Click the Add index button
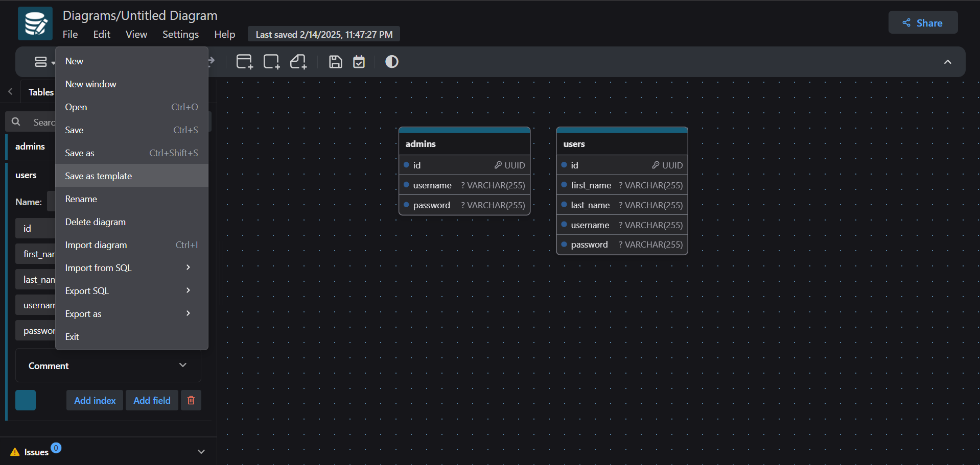This screenshot has height=465, width=980. (x=95, y=400)
